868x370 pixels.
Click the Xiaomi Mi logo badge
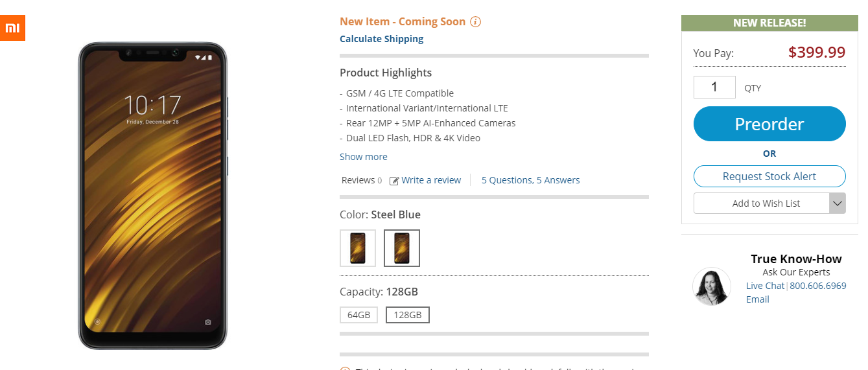12,28
